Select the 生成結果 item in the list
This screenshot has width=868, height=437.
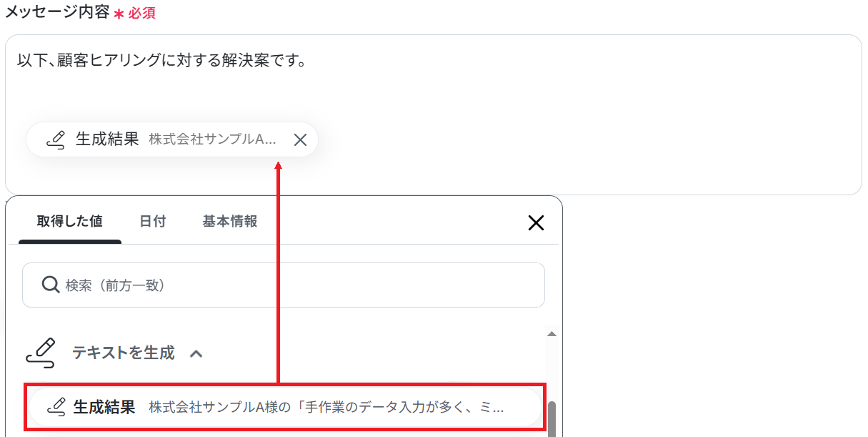click(x=286, y=408)
